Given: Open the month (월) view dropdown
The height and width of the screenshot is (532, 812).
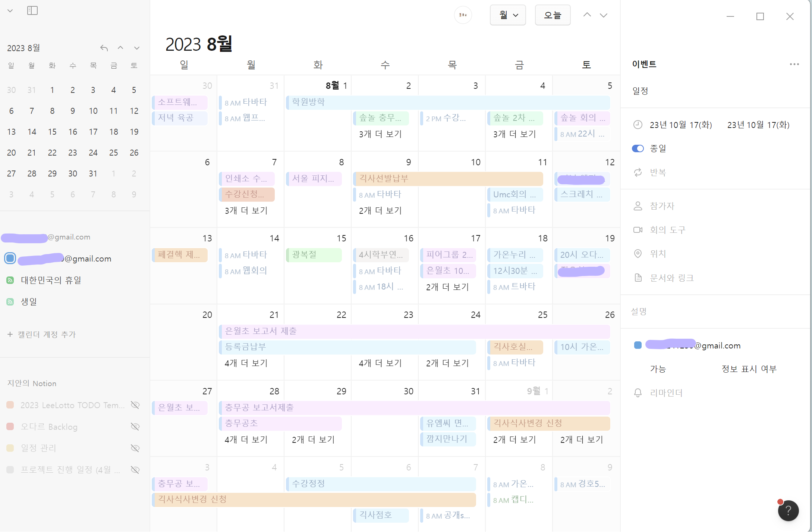Looking at the screenshot, I should [x=508, y=15].
